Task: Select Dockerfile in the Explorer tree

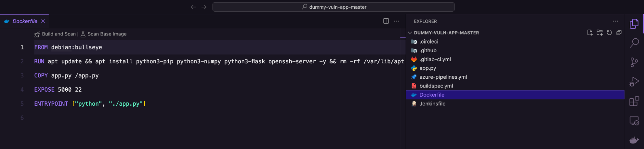Action: pyautogui.click(x=515, y=95)
